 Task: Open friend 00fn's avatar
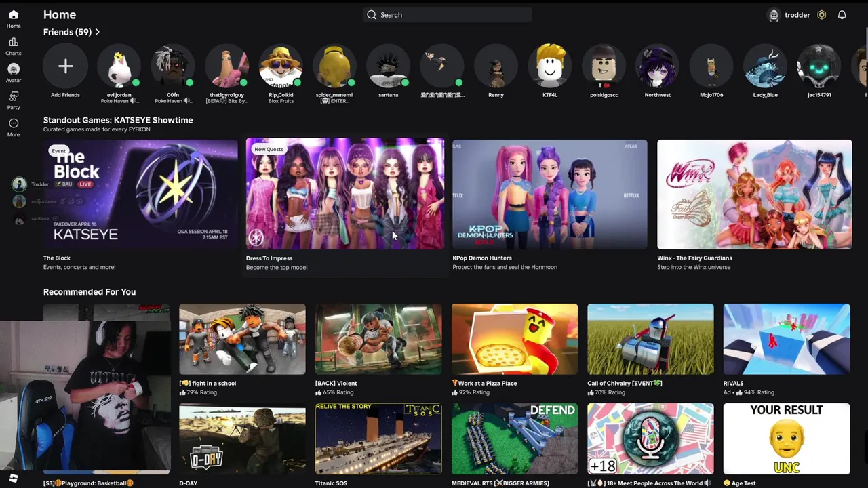(x=173, y=66)
